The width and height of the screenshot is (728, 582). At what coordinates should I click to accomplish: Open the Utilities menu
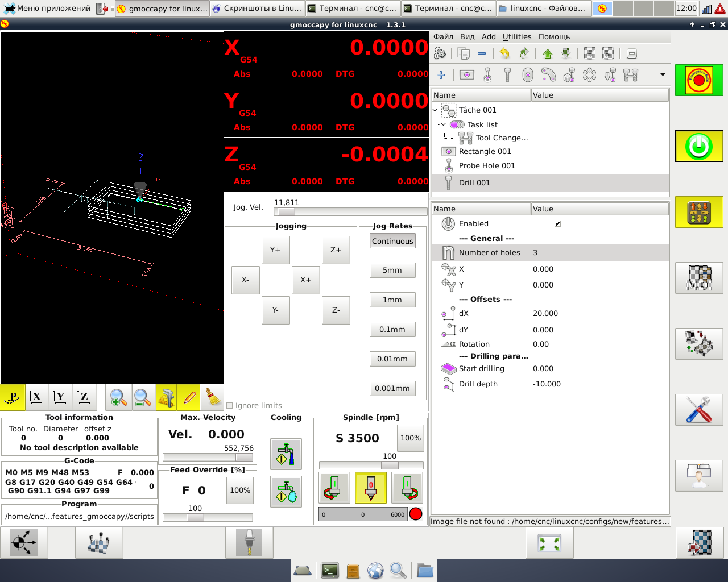click(x=516, y=36)
